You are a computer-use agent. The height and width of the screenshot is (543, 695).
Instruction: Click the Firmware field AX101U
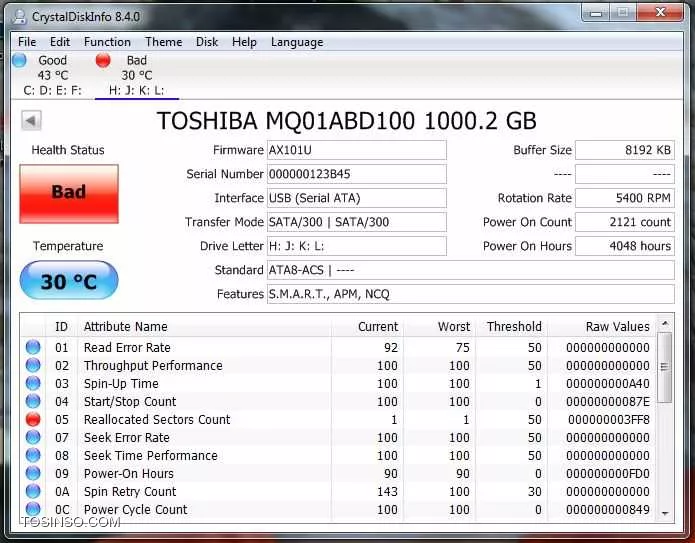coord(357,150)
